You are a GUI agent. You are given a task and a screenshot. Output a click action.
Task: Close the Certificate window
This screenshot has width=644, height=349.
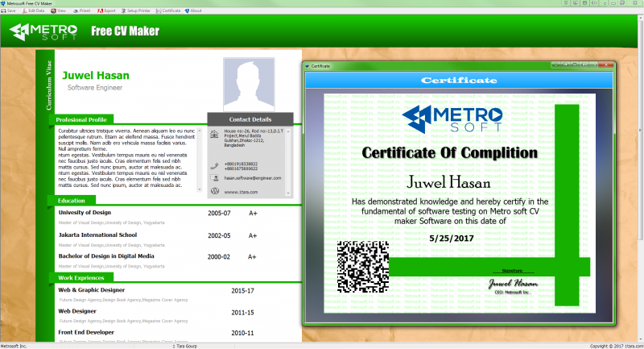pyautogui.click(x=606, y=65)
